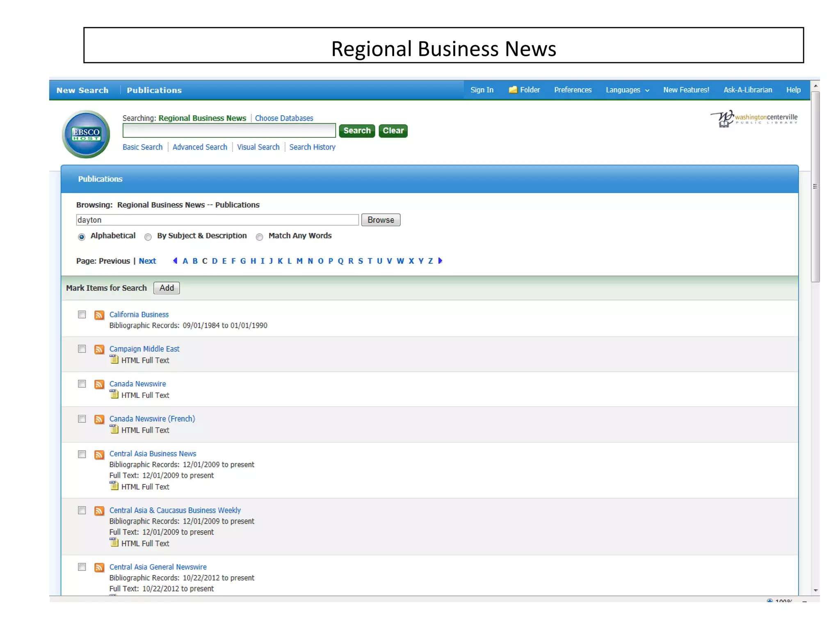The image size is (840, 630).
Task: Check Central Asia General Newswire checkbox
Action: (x=82, y=567)
